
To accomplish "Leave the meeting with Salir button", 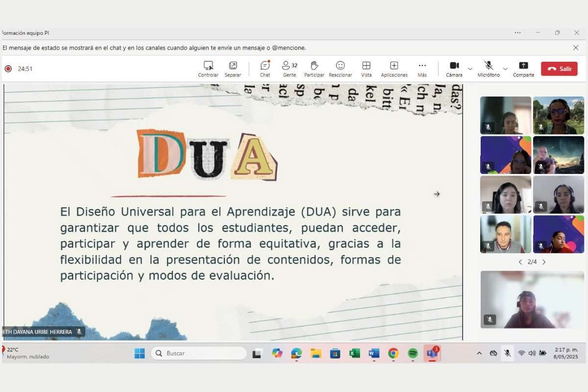I will [559, 69].
